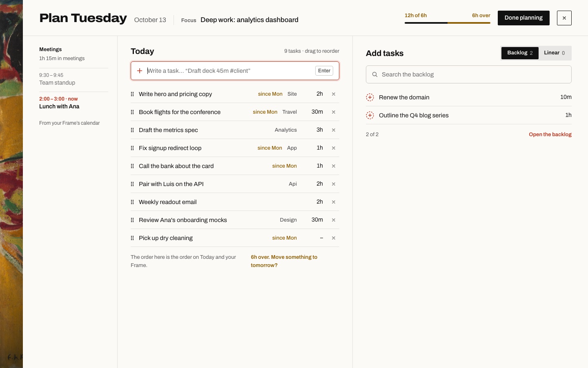Click the plus icon in the new task field

[x=140, y=71]
